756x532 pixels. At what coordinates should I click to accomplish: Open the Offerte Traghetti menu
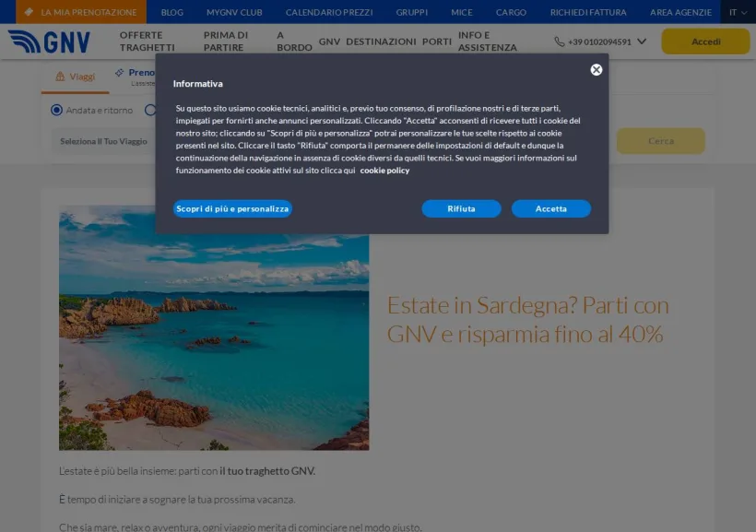[148, 41]
